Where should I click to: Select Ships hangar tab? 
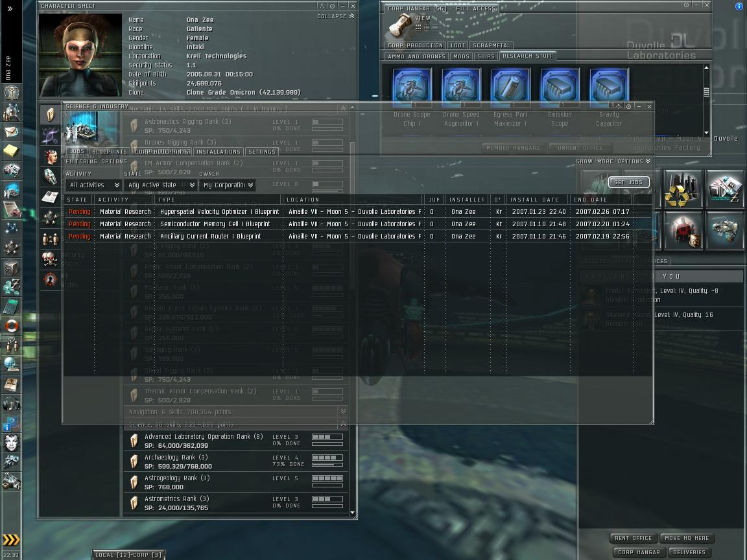[x=486, y=56]
